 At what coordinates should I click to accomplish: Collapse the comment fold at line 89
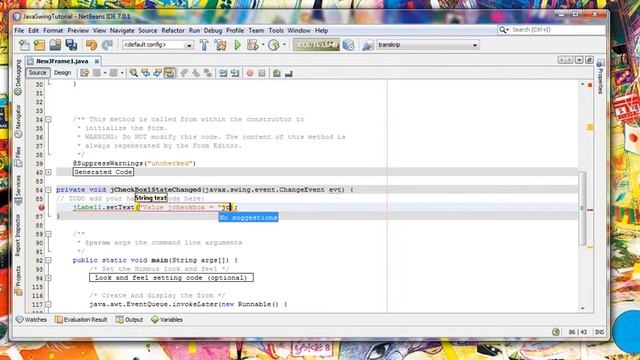click(48, 234)
